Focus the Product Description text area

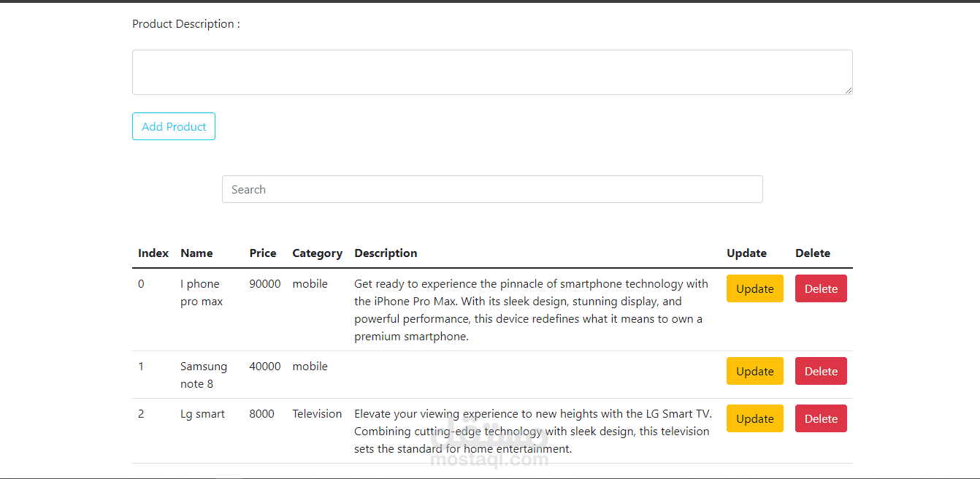point(492,72)
